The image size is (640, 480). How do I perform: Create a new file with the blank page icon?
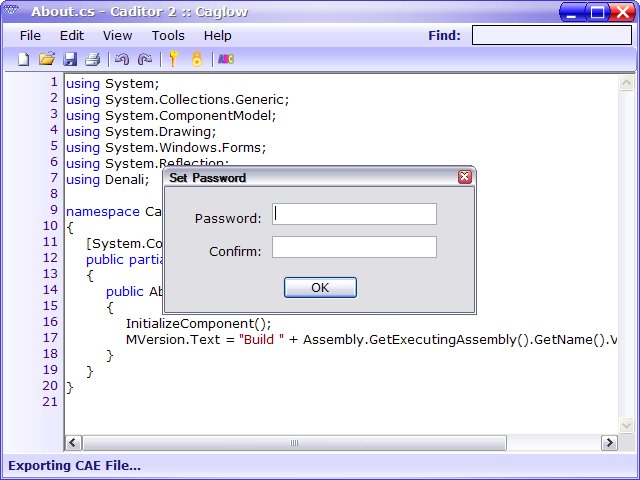point(24,59)
